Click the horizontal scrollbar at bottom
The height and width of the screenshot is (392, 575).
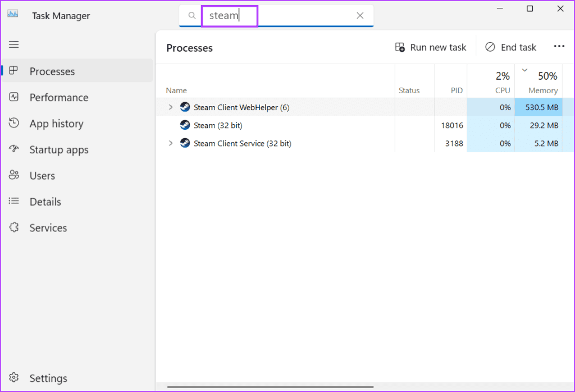[270, 386]
